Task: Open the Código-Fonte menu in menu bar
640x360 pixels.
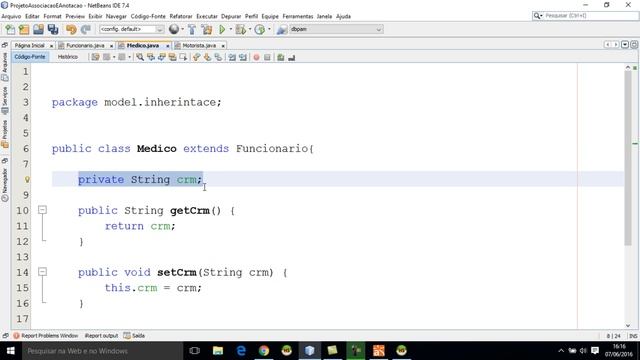Action: coord(148,16)
